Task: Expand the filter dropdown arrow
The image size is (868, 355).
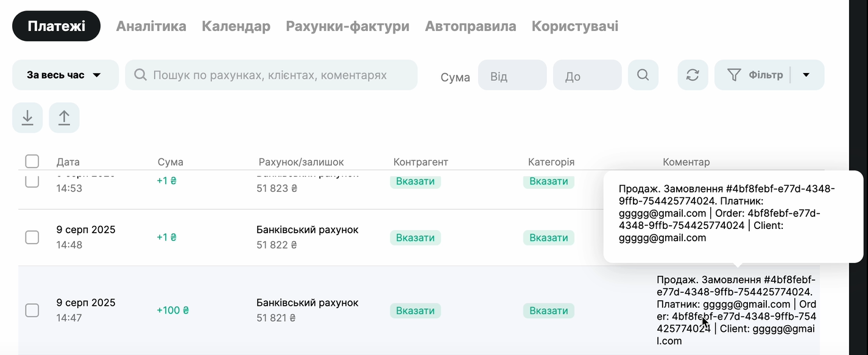Action: click(806, 75)
